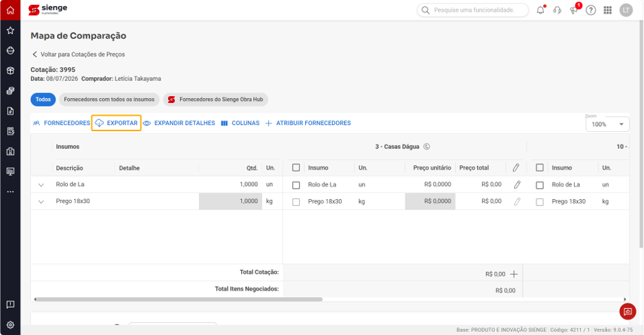Show more sidebar options ellipsis
Viewport: 644px width, 335px height.
click(10, 192)
